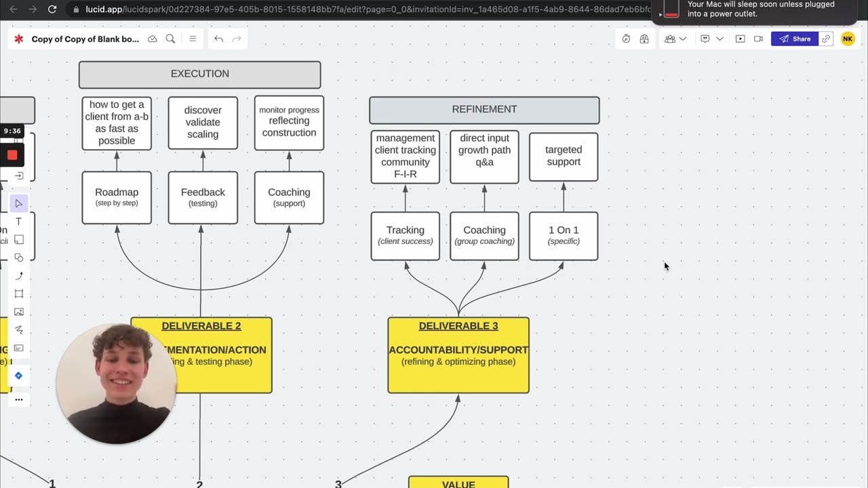Click the cloud saved status icon
The image size is (868, 488).
tap(153, 39)
